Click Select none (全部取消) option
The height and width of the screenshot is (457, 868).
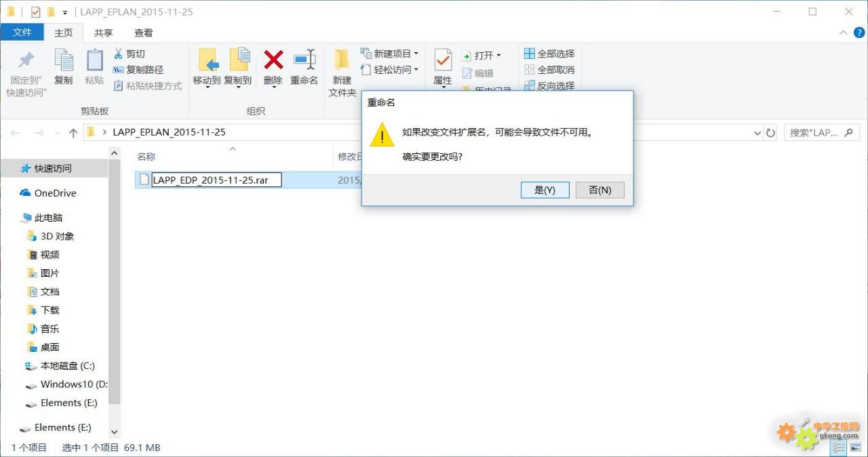pos(550,70)
